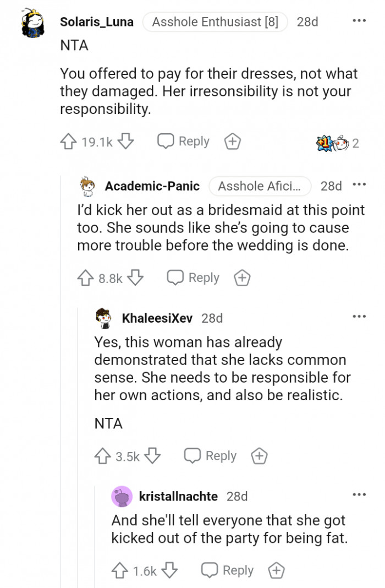Give award to Solaris_Luna's comment

pos(233,142)
